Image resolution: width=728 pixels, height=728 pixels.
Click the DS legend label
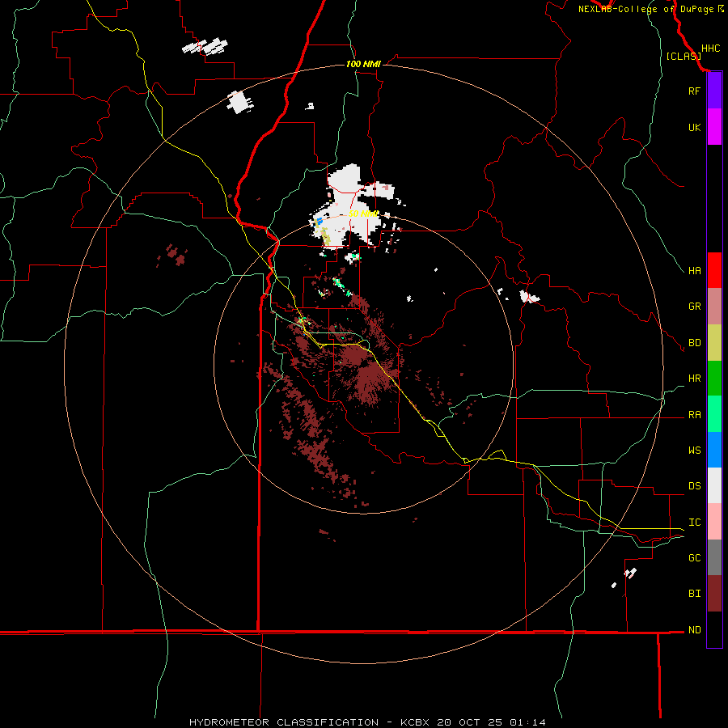pyautogui.click(x=694, y=486)
